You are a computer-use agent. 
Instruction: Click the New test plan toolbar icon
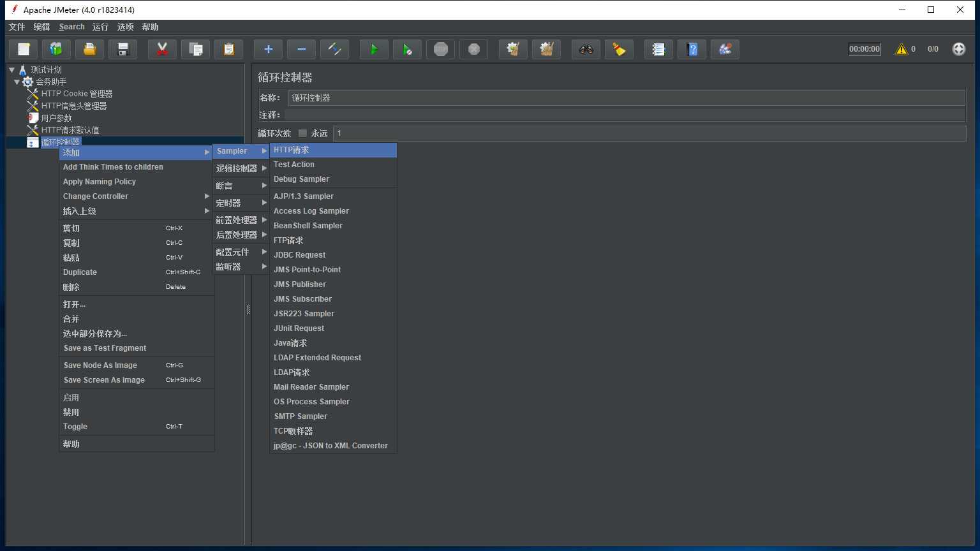(x=24, y=49)
